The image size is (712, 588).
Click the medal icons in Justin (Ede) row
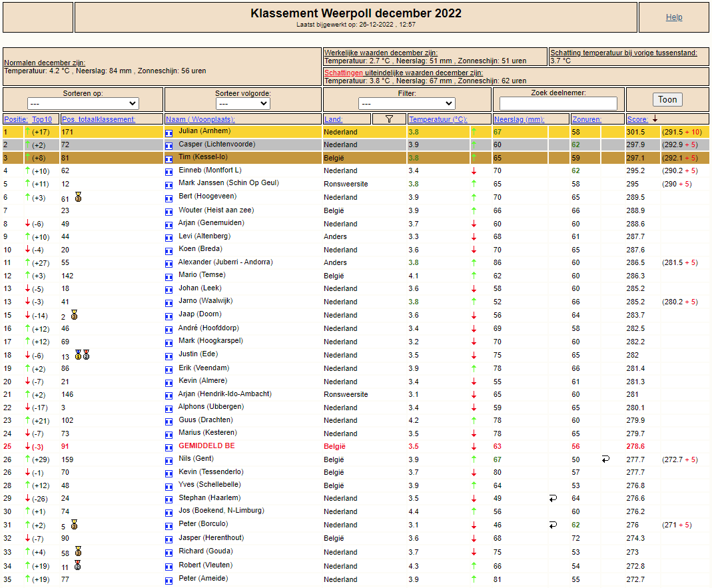pos(82,355)
